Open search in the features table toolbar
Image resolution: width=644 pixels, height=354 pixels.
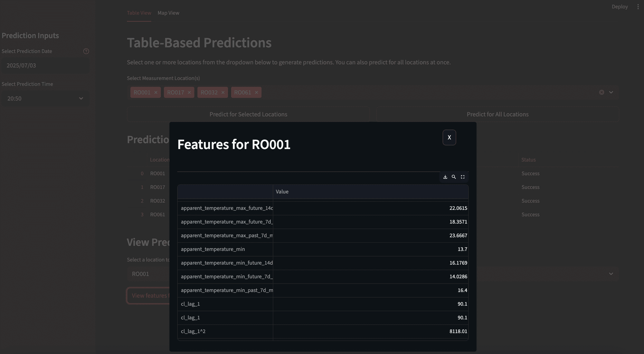coord(454,177)
